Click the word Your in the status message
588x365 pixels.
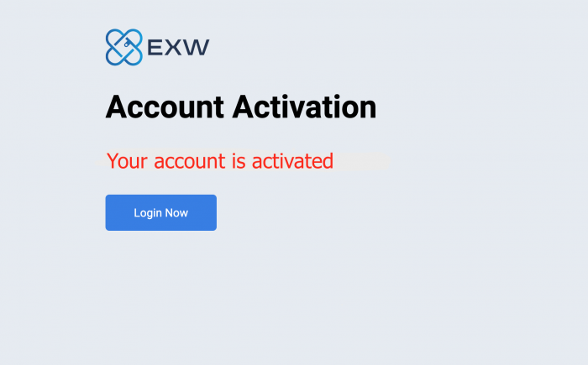127,161
